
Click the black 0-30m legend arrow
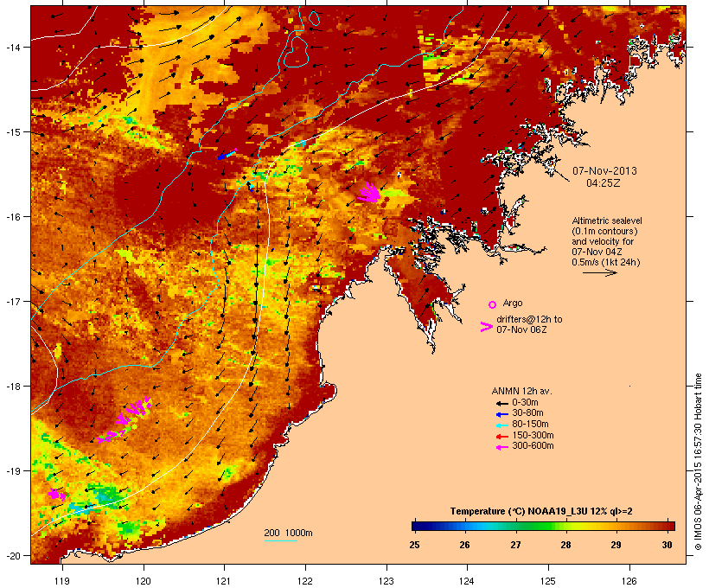pyautogui.click(x=501, y=404)
